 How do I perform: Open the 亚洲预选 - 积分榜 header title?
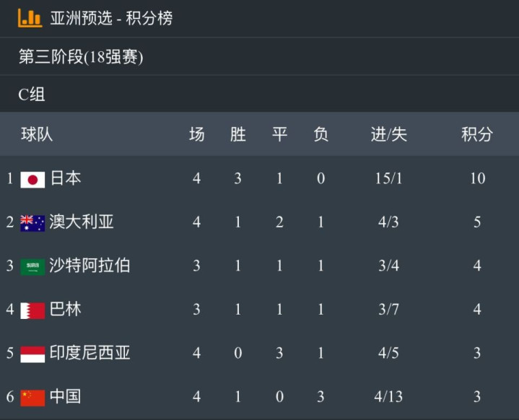tap(111, 18)
